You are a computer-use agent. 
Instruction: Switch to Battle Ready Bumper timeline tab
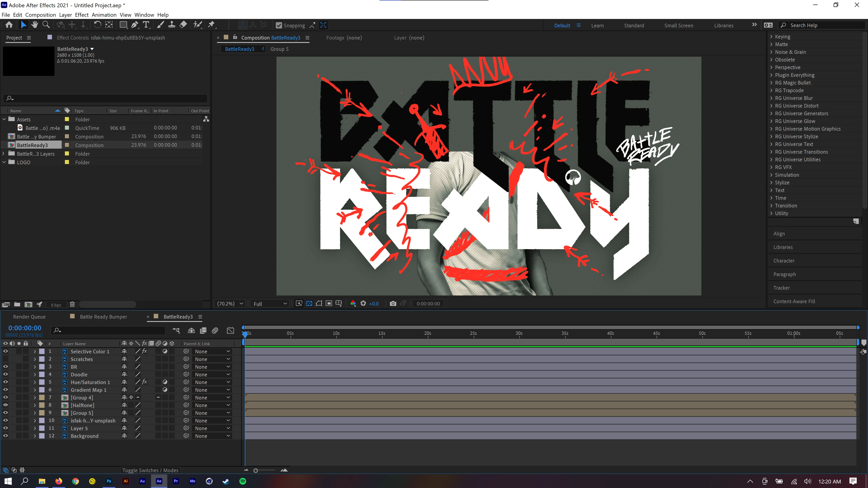coord(104,317)
